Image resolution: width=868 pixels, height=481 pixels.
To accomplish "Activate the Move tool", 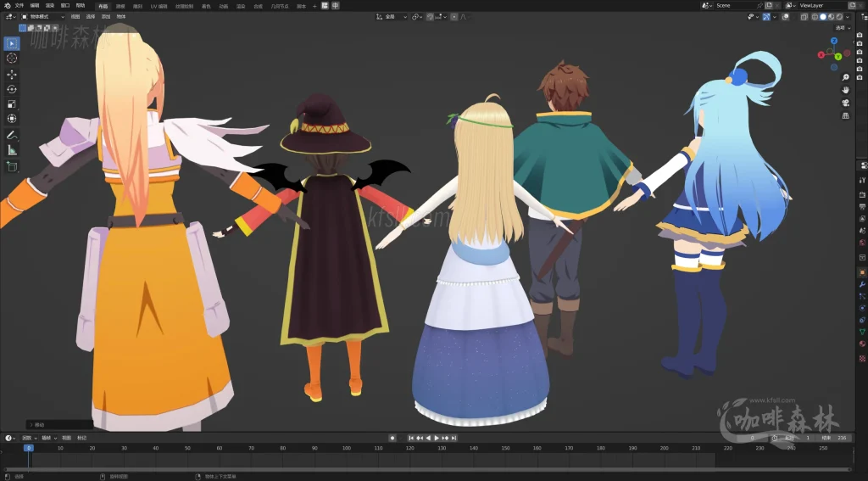I will click(12, 74).
